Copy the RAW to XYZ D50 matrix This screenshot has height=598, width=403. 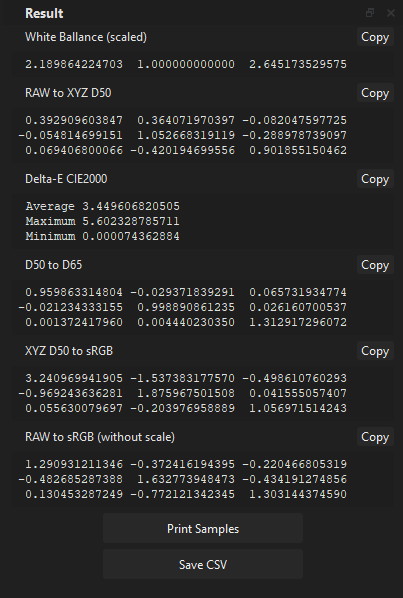[x=375, y=93]
